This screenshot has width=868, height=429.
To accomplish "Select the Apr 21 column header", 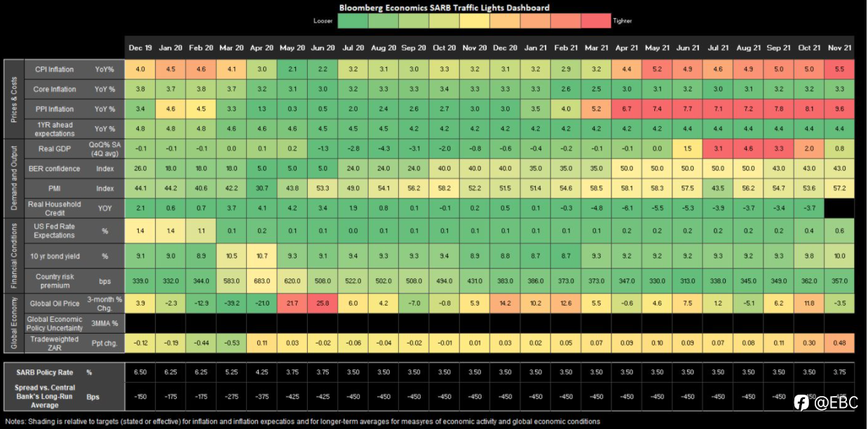I will (626, 48).
